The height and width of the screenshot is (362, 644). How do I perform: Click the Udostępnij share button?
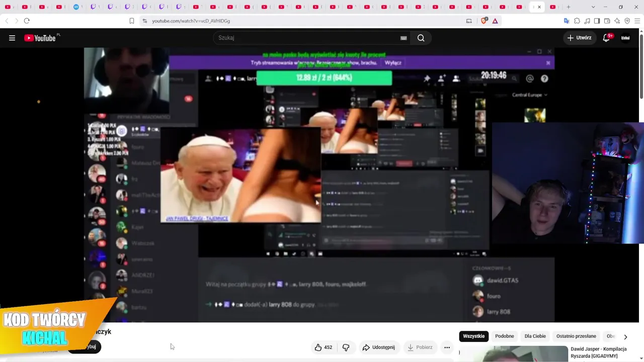coord(378,347)
